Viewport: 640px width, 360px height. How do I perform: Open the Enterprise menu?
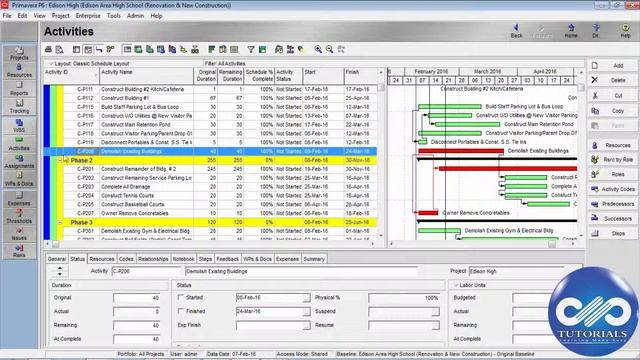point(88,16)
